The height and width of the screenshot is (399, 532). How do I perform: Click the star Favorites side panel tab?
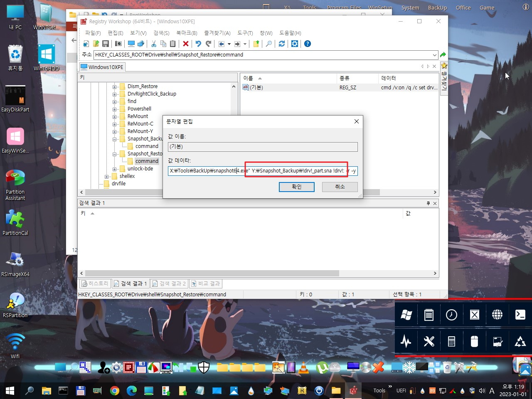[x=444, y=78]
